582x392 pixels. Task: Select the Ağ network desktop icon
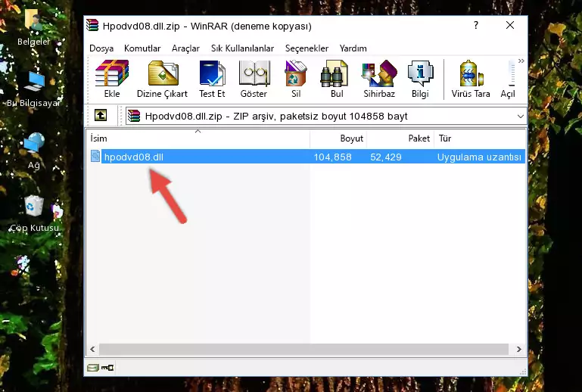(x=34, y=151)
